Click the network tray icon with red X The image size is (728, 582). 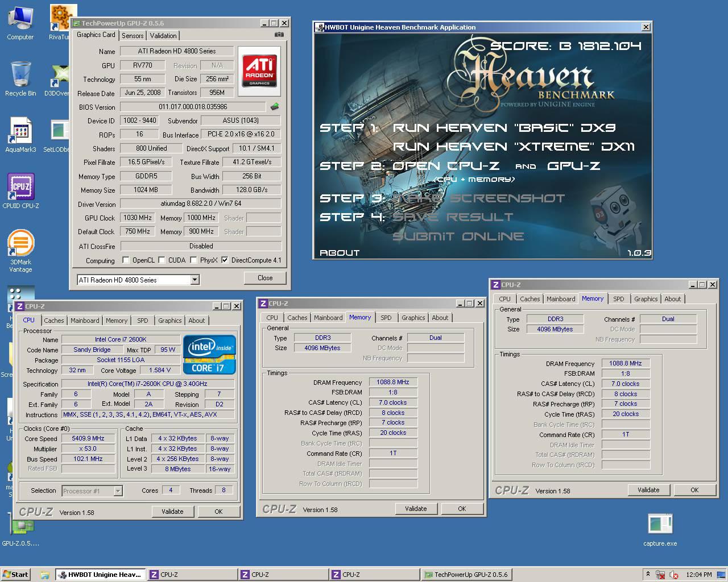pyautogui.click(x=661, y=575)
